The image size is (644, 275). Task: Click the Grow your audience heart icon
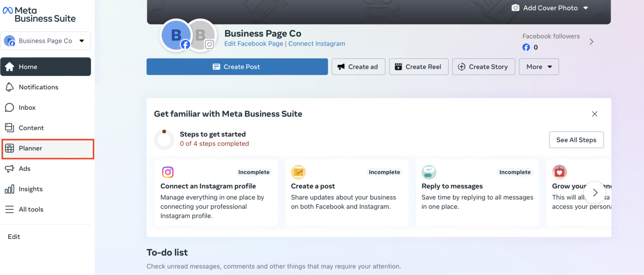(559, 172)
